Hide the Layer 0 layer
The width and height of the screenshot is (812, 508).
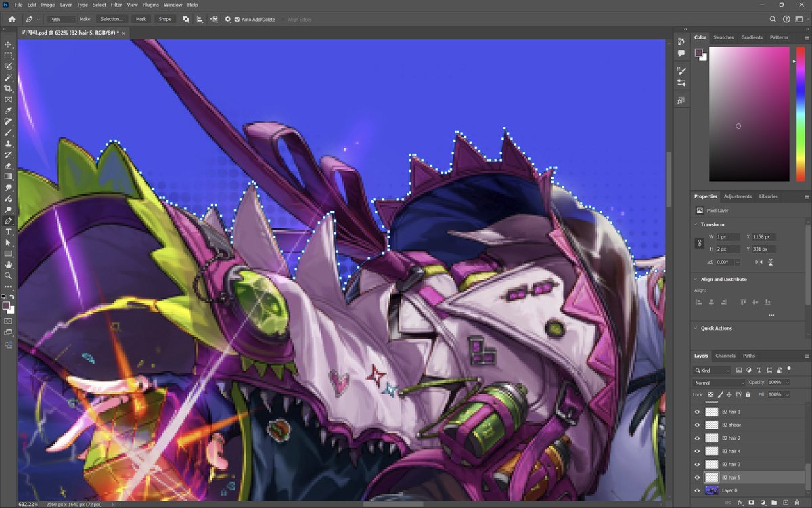(x=697, y=490)
